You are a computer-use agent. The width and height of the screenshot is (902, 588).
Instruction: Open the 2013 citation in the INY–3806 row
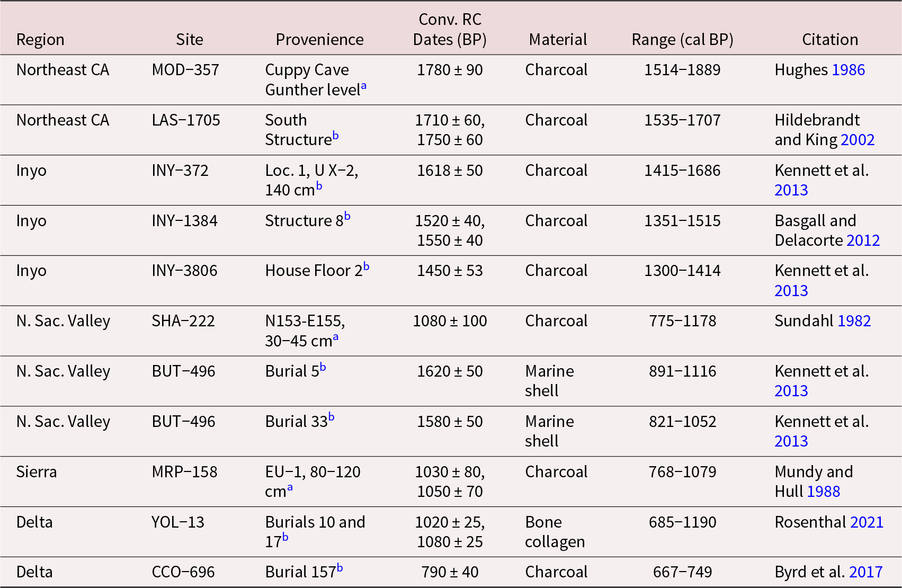coord(791,291)
